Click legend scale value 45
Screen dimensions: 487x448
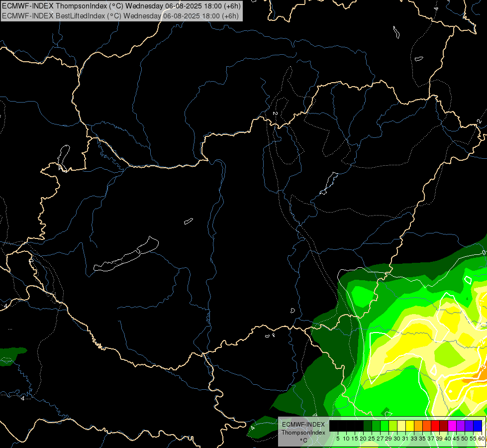(457, 439)
